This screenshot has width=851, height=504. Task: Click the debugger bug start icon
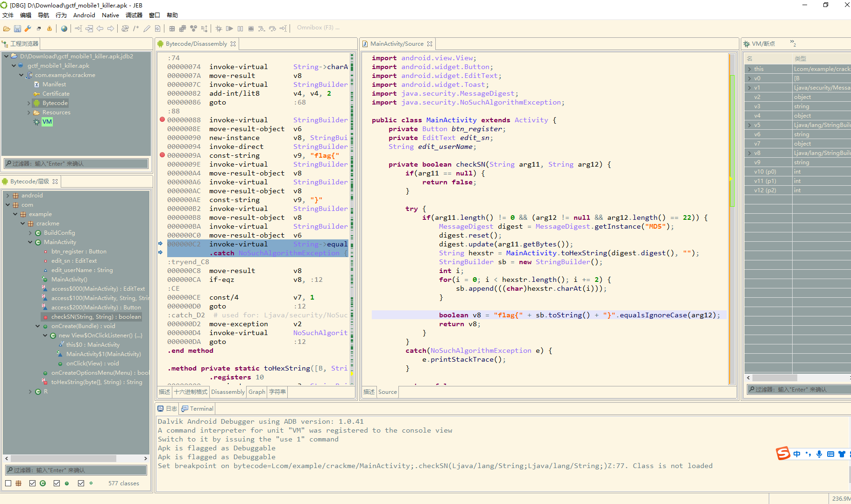click(219, 28)
